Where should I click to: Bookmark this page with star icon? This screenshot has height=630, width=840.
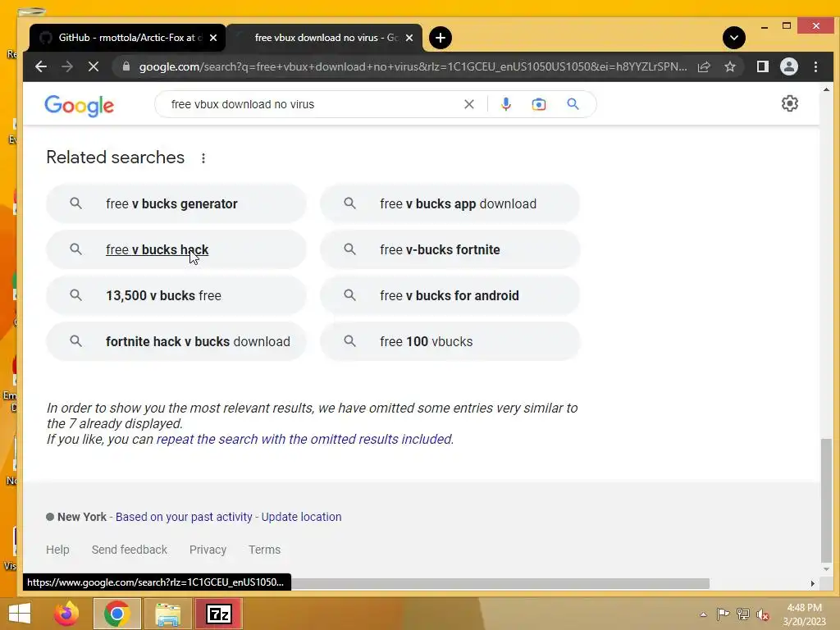(x=729, y=66)
